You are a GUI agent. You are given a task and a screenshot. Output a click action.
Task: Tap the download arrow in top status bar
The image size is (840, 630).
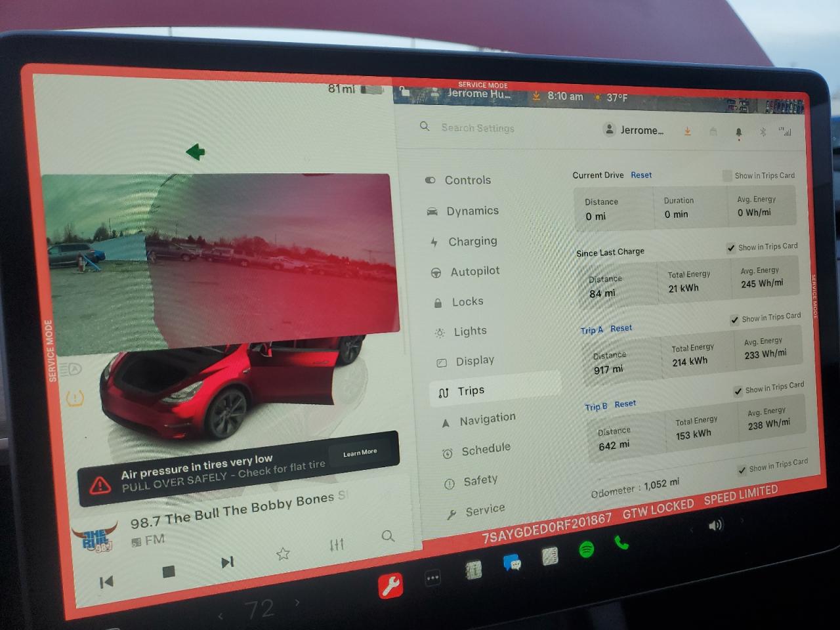[x=536, y=96]
